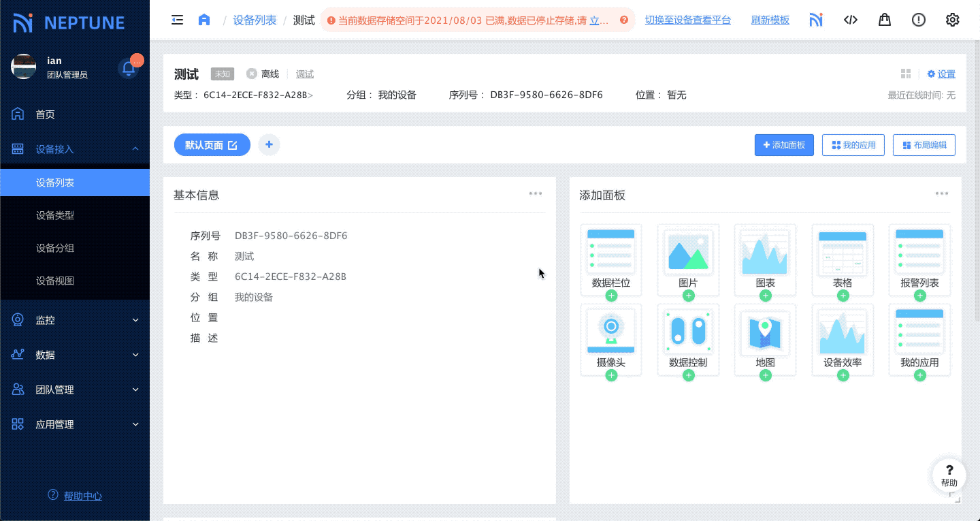980x521 pixels.
Task: Click the 添加面板 button
Action: tap(784, 145)
